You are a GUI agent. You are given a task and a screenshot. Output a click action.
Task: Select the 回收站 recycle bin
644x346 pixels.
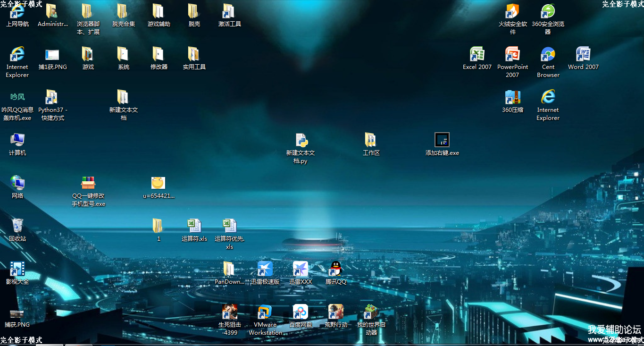17,226
